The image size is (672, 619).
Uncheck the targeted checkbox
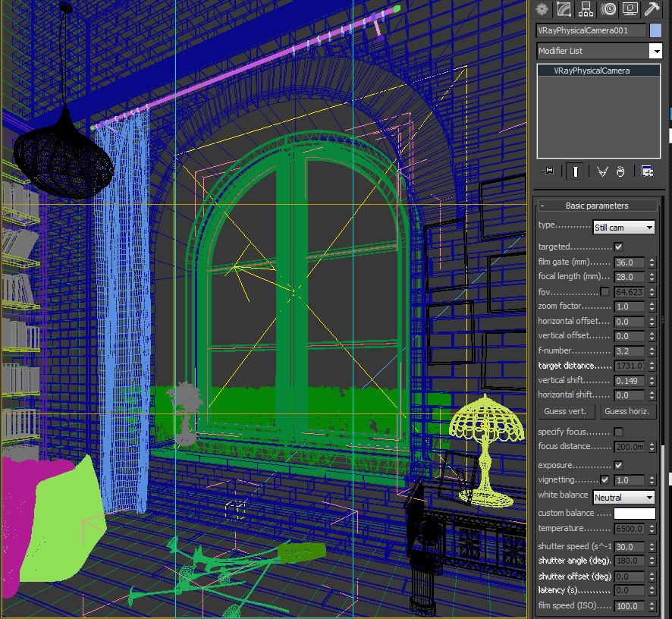coord(618,247)
